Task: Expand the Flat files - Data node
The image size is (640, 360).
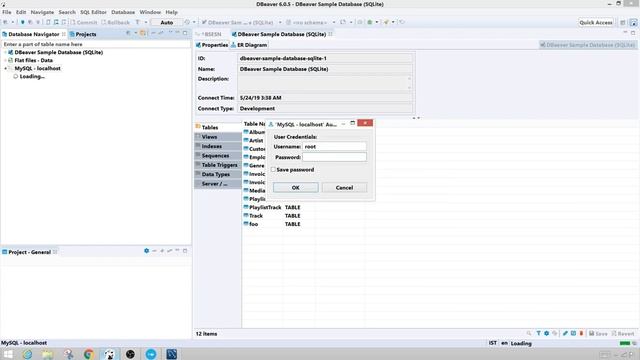Action: [x=5, y=60]
